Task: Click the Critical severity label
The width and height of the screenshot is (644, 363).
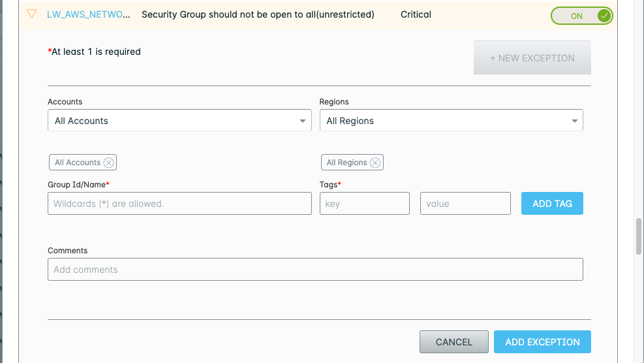Action: tap(416, 14)
